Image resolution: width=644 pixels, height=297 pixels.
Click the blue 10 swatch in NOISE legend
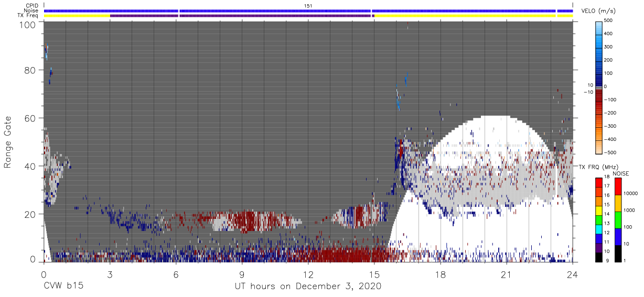coord(618,237)
